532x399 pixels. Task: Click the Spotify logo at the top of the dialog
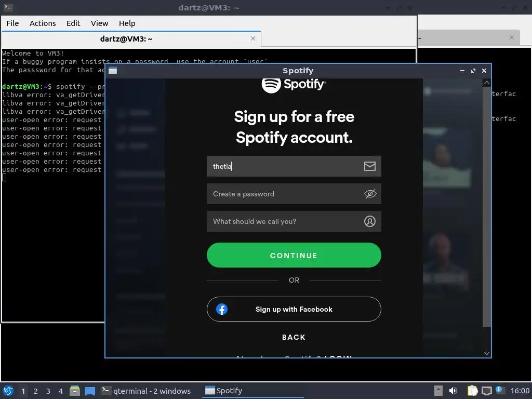(x=294, y=85)
